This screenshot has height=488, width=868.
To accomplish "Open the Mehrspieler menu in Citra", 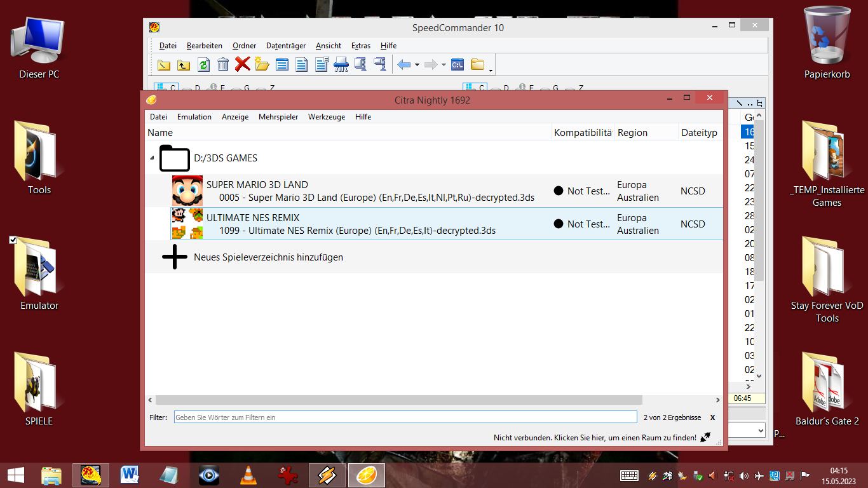I will tap(278, 117).
